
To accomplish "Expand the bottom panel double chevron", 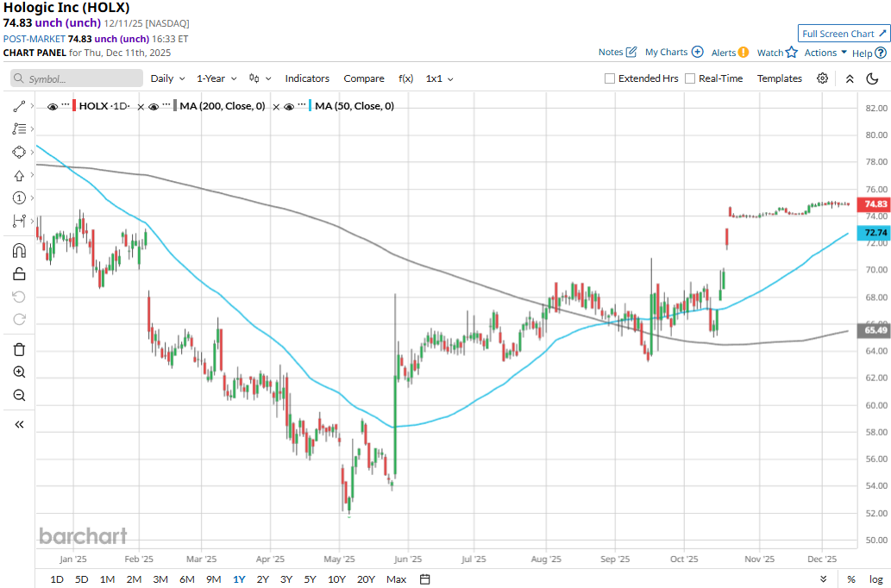I will pyautogui.click(x=824, y=579).
